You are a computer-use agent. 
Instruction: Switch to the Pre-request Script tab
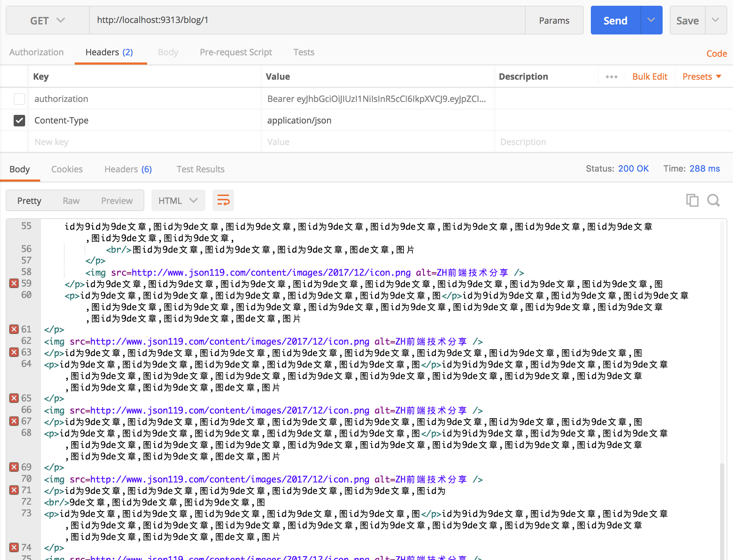point(236,52)
